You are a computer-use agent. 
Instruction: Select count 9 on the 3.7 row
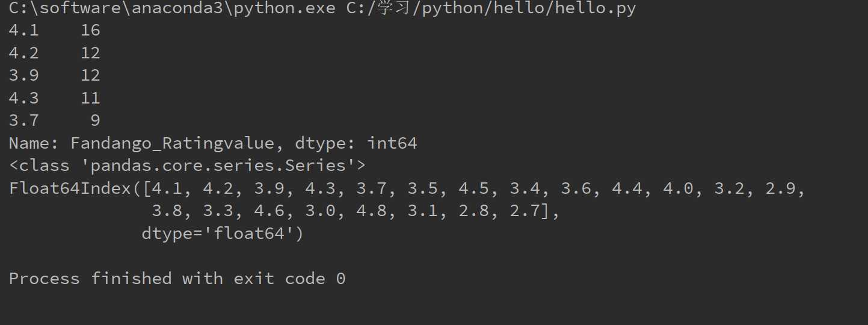(95, 120)
